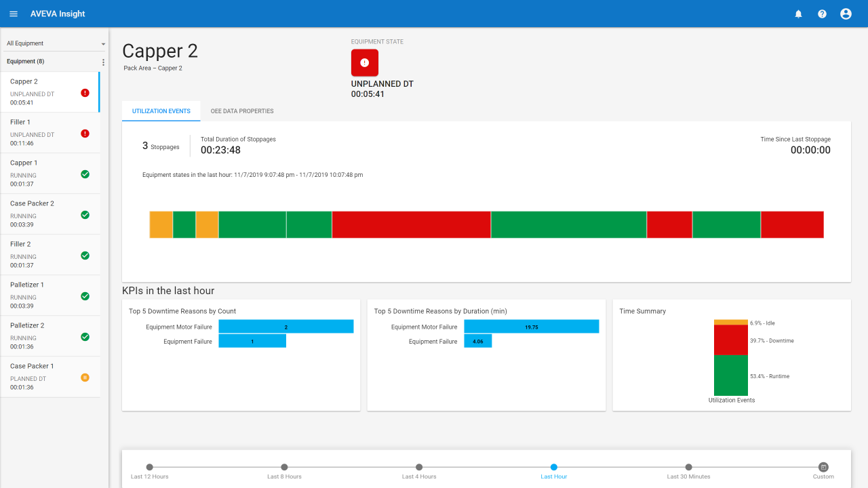The image size is (868, 488).
Task: Select Palletizer 1 in the equipment list
Action: point(50,296)
